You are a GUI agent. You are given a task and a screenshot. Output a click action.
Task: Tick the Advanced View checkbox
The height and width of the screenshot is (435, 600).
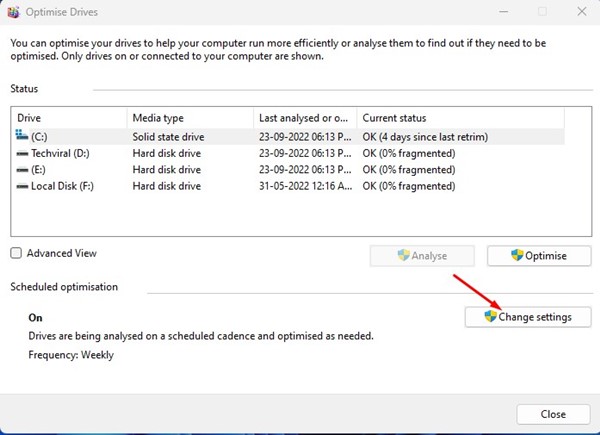coord(16,253)
